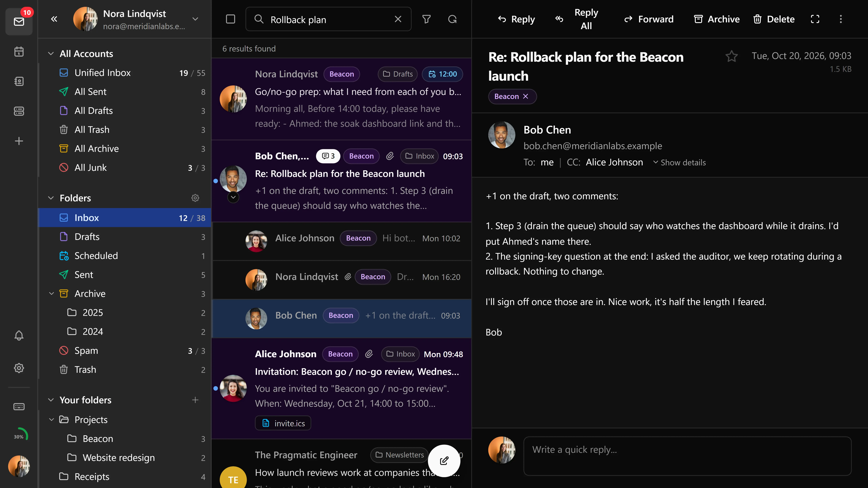Image resolution: width=868 pixels, height=488 pixels.
Task: Open the three-dot more options menu
Action: click(x=841, y=19)
